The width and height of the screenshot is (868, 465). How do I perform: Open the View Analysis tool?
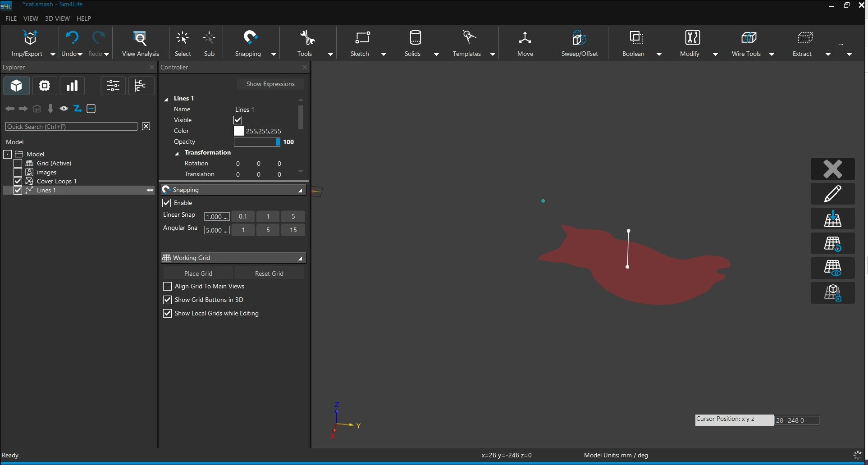140,38
